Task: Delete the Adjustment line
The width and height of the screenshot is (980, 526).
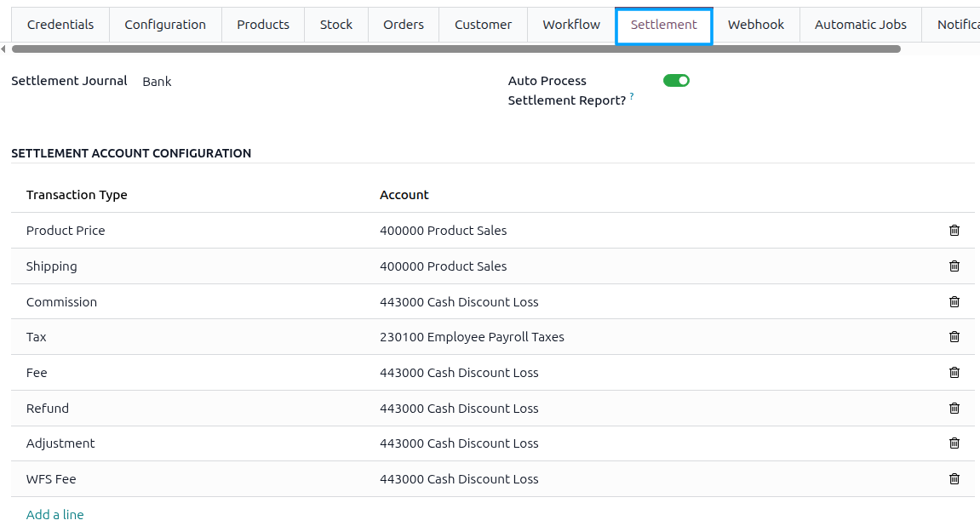Action: pos(954,443)
